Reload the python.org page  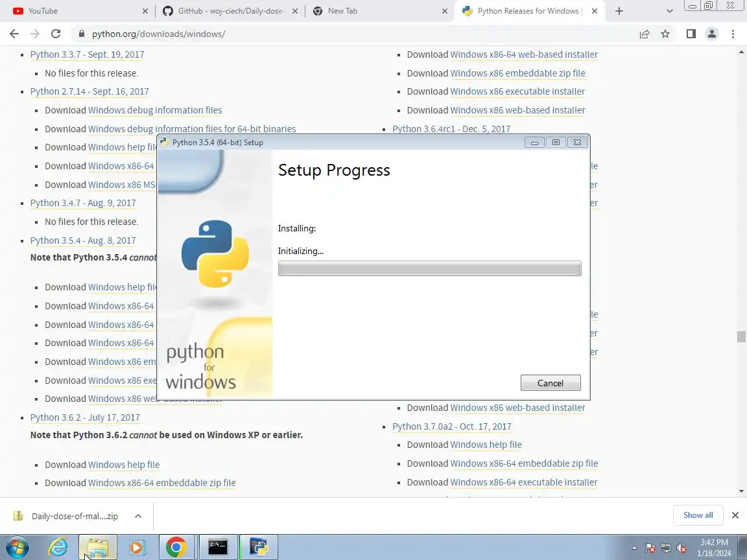pos(56,34)
